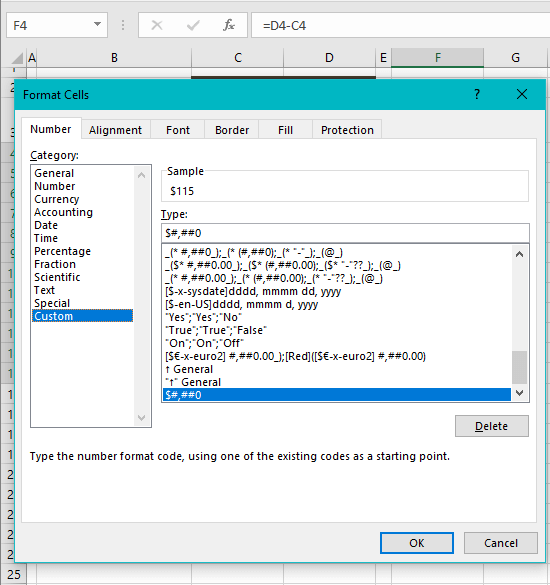This screenshot has height=585, width=550.
Task: Select the Percentage category
Action: click(x=82, y=251)
